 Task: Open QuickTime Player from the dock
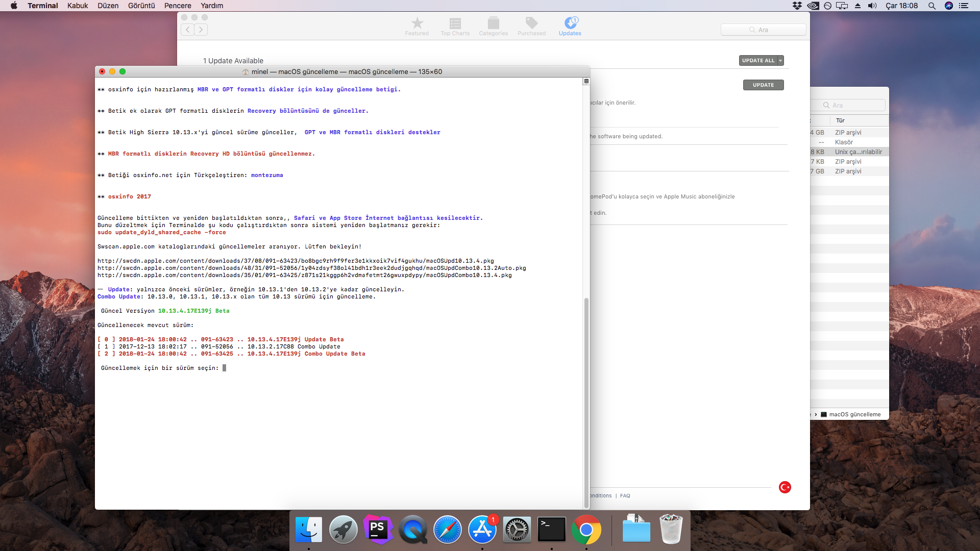(412, 530)
